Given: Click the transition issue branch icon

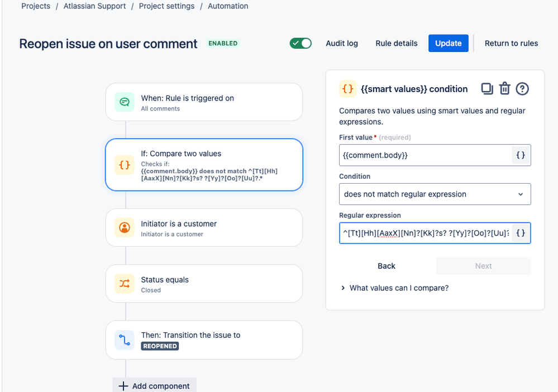Looking at the screenshot, I should point(125,340).
